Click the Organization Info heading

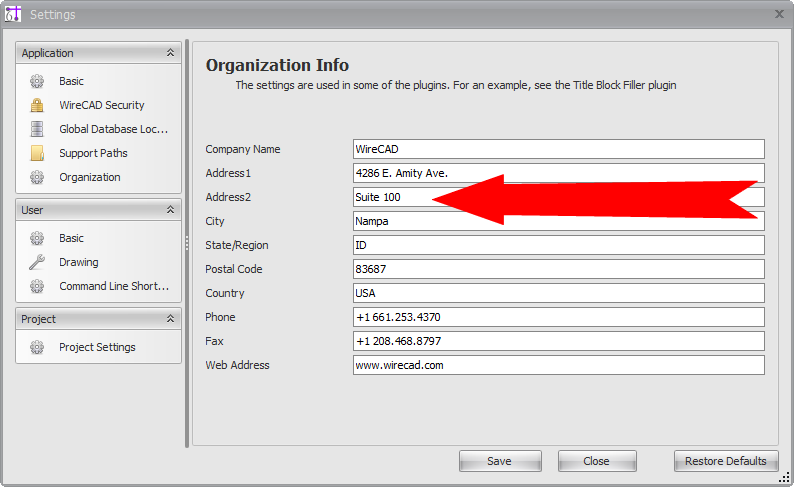(277, 65)
